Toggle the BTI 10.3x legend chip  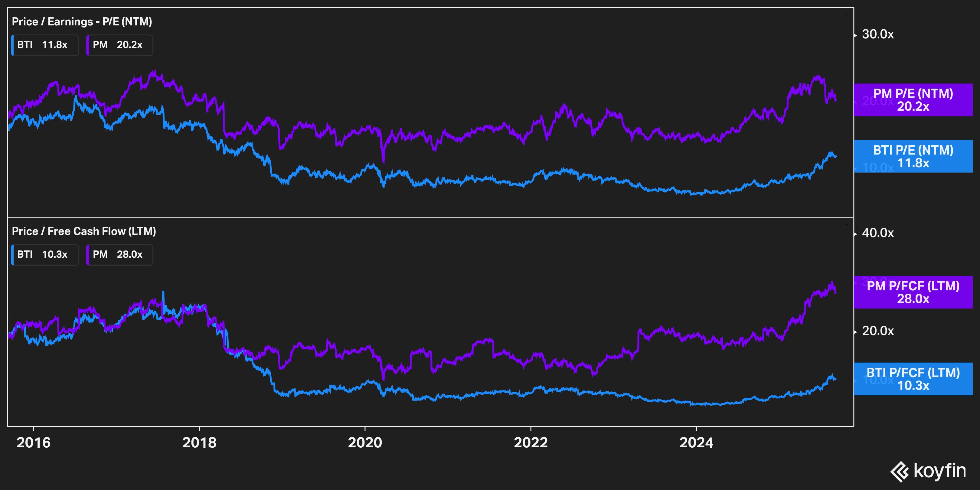click(45, 254)
